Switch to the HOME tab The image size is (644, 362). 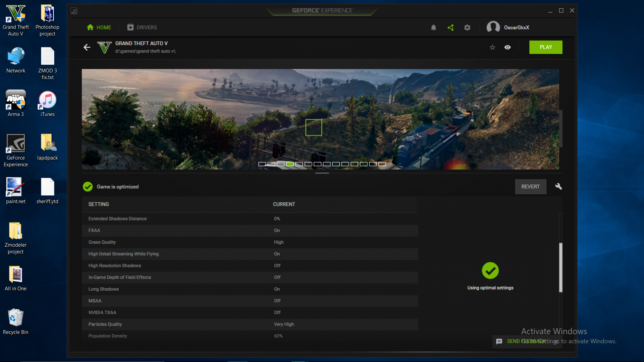(99, 27)
